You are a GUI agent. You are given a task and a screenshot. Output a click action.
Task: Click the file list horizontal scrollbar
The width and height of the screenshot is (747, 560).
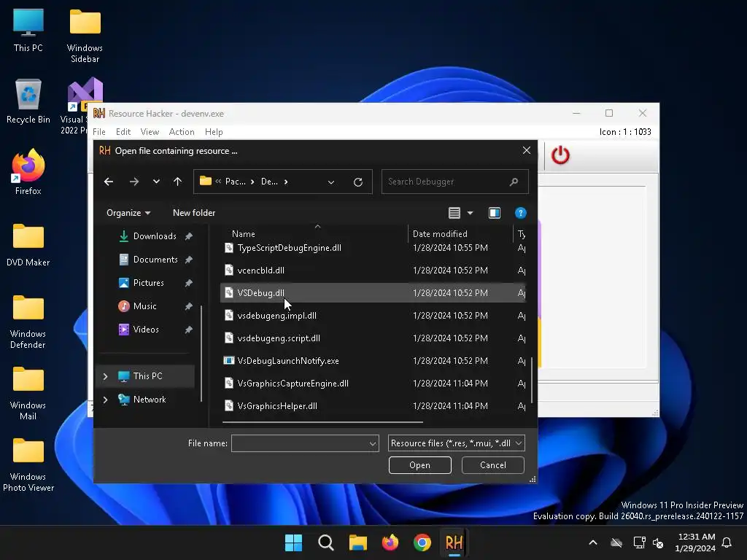coord(322,422)
